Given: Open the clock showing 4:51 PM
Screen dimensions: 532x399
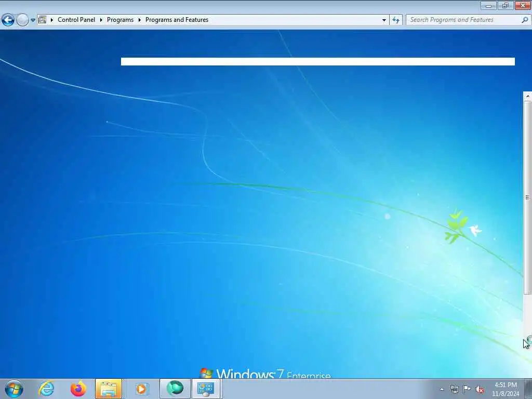Looking at the screenshot, I should coord(506,389).
